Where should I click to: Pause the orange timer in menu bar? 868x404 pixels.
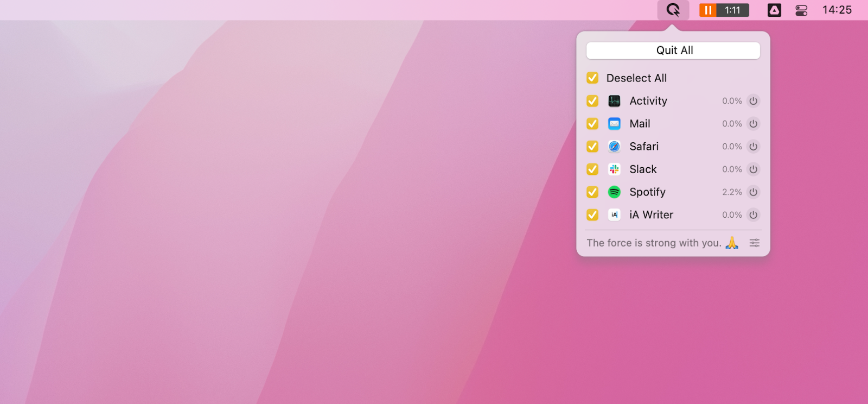pyautogui.click(x=707, y=10)
